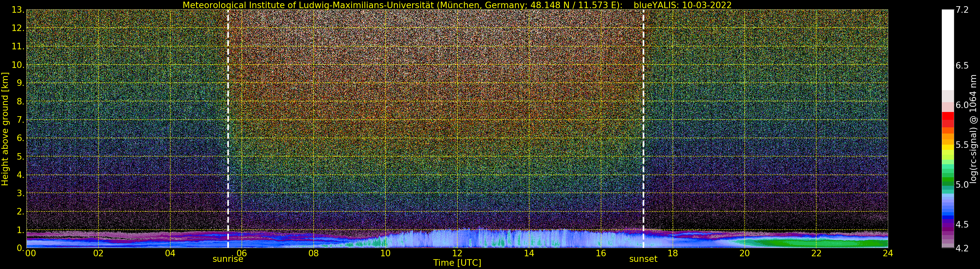Click the time tick label '24'
The width and height of the screenshot is (980, 269).
coord(888,253)
